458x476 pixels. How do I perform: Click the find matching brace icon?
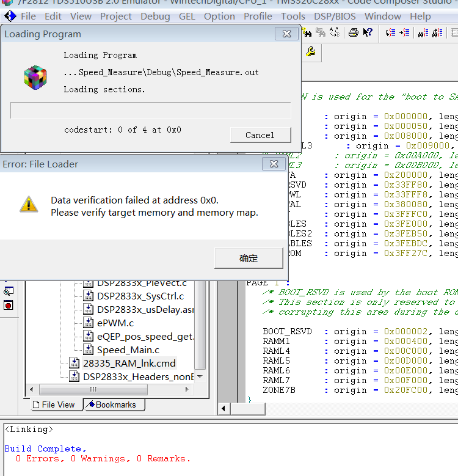[x=390, y=32]
